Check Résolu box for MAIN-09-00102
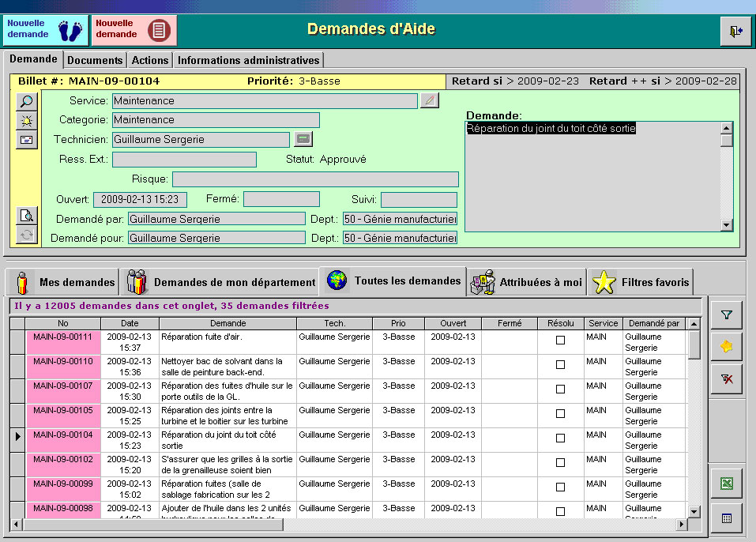Viewport: 756px width, 542px height. point(560,462)
